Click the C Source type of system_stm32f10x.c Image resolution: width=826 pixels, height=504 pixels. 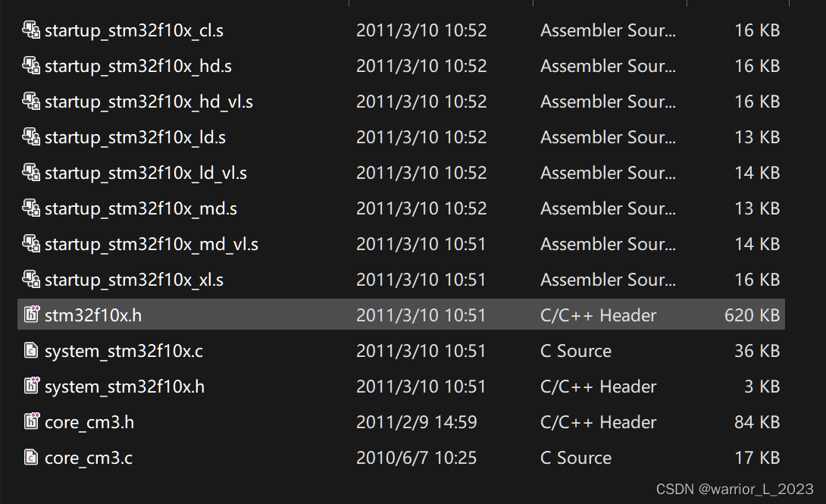[576, 351]
